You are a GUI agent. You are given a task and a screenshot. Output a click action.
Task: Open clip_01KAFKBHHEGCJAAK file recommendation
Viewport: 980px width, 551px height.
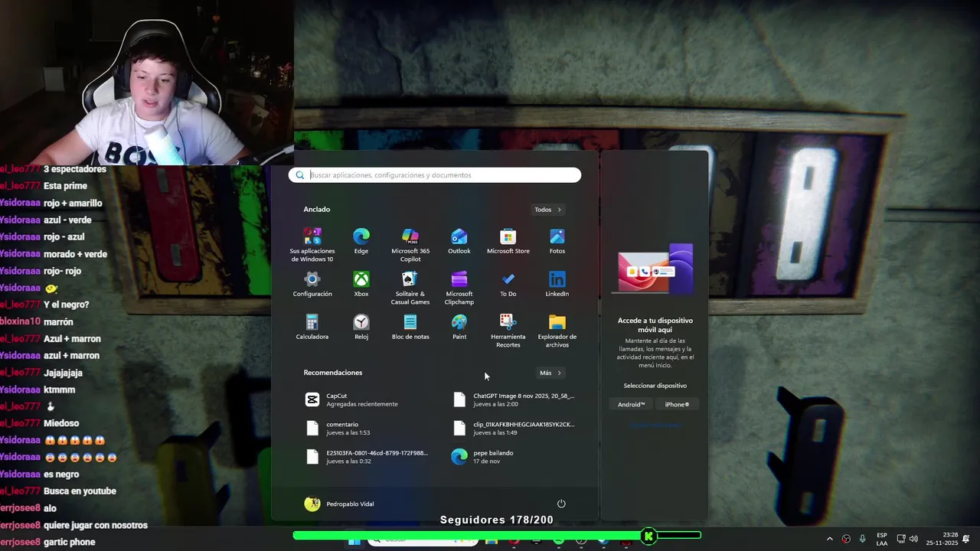pos(513,429)
